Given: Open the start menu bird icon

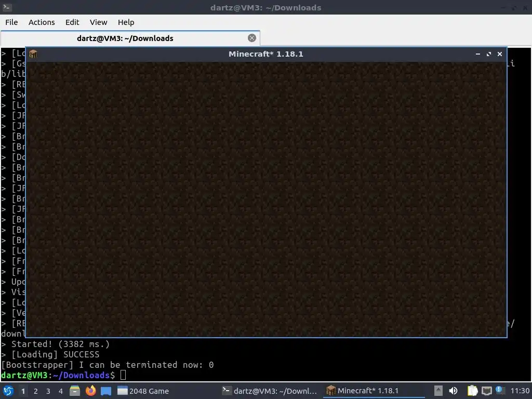Looking at the screenshot, I should click(8, 391).
